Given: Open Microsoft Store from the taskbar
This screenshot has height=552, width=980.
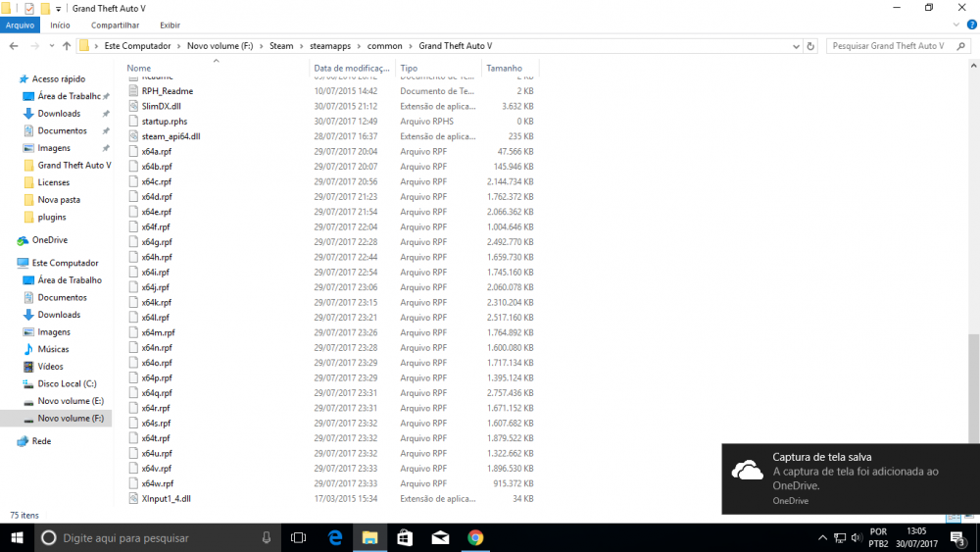Looking at the screenshot, I should tap(405, 537).
